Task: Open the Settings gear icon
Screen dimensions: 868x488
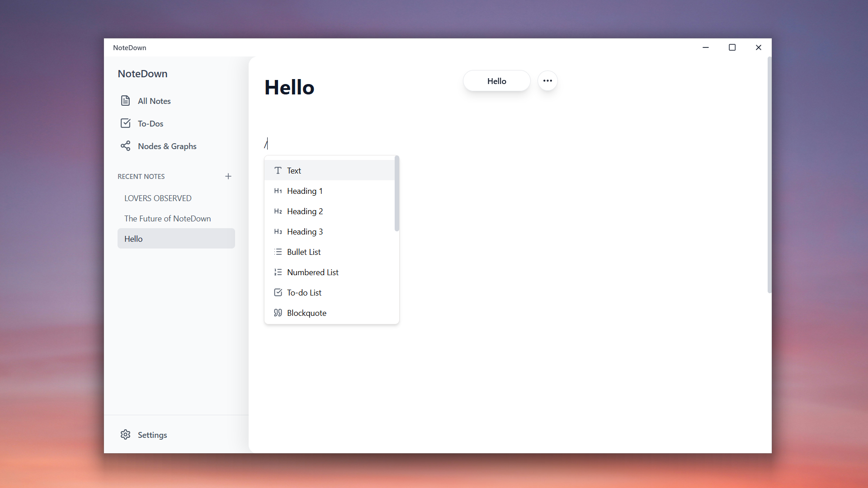Action: tap(125, 435)
